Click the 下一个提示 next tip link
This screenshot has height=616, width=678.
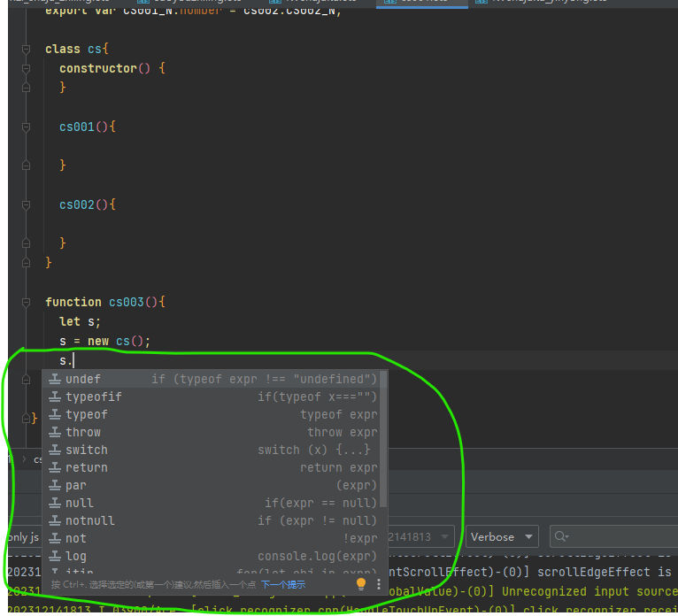pyautogui.click(x=283, y=585)
